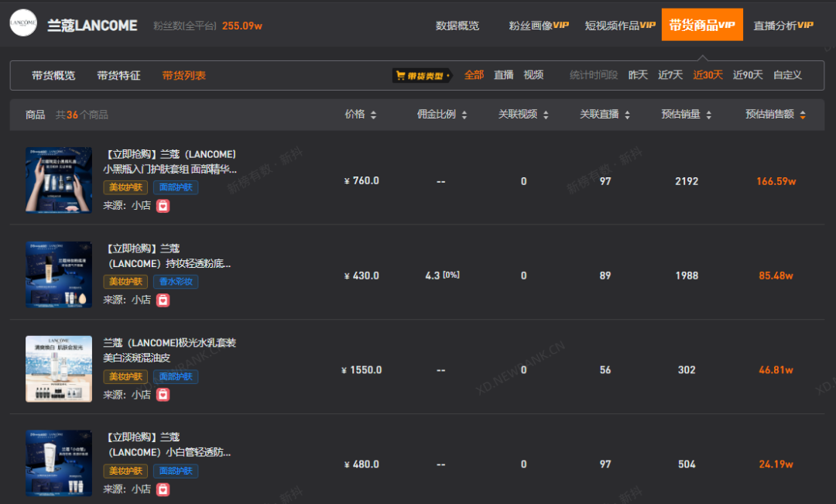
Task: Click estimated sales amount 85.48w
Action: tap(776, 276)
